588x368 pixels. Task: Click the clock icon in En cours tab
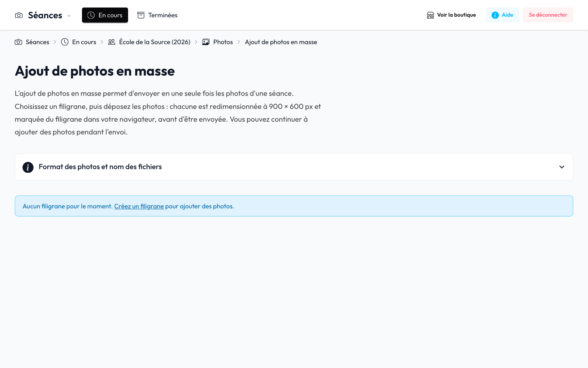click(91, 15)
